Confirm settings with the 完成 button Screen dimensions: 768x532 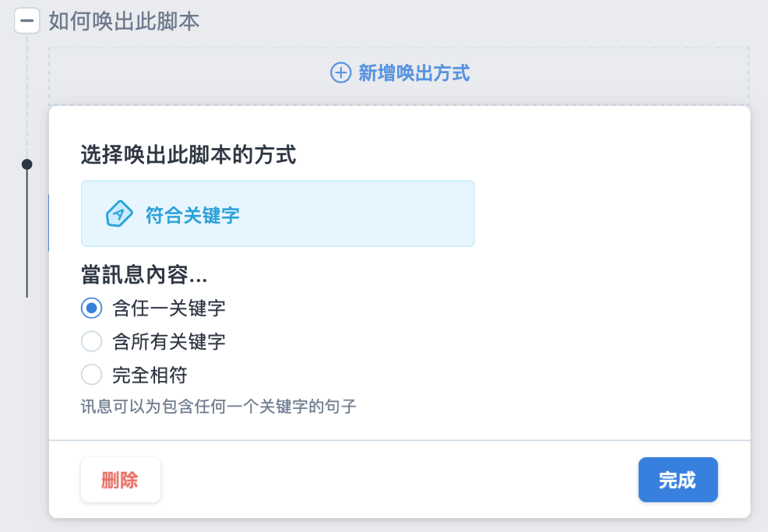pos(678,480)
